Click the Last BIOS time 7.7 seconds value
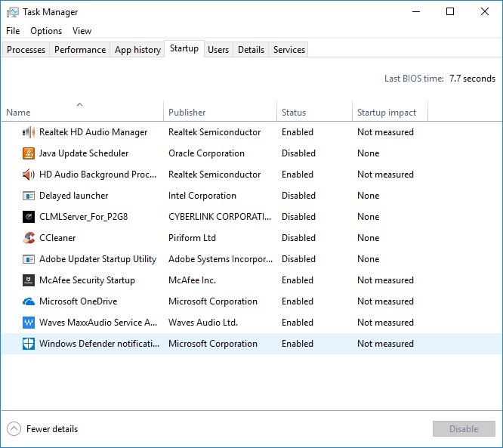 pos(472,79)
